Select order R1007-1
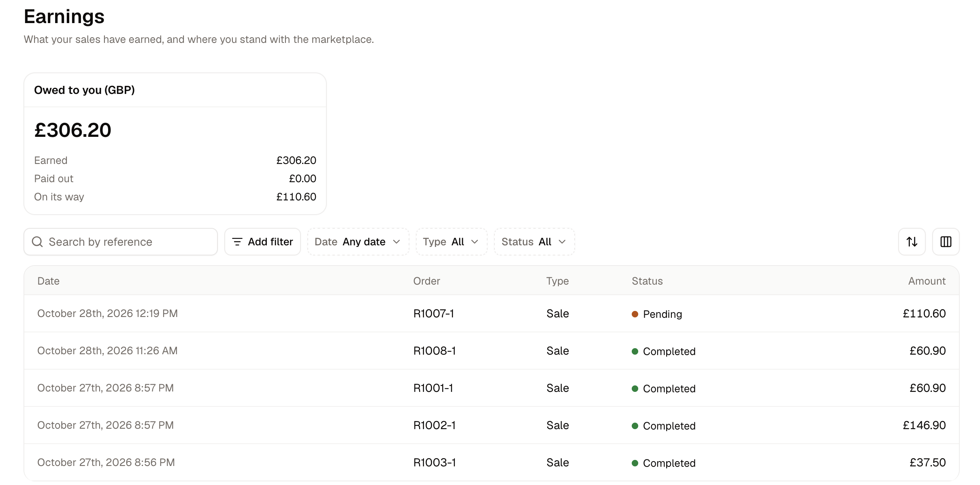This screenshot has height=485, width=980. [433, 313]
